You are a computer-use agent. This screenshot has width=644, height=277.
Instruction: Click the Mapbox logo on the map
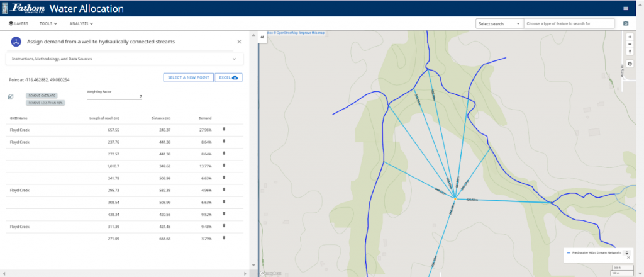[272, 273]
